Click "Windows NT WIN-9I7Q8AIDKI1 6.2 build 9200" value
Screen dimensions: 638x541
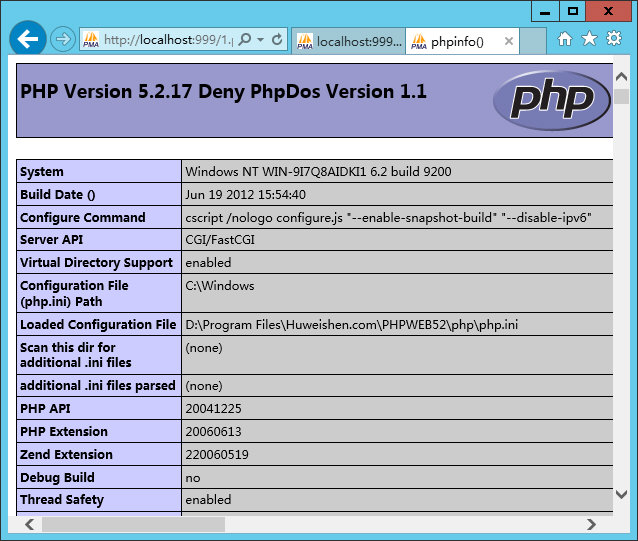click(318, 172)
